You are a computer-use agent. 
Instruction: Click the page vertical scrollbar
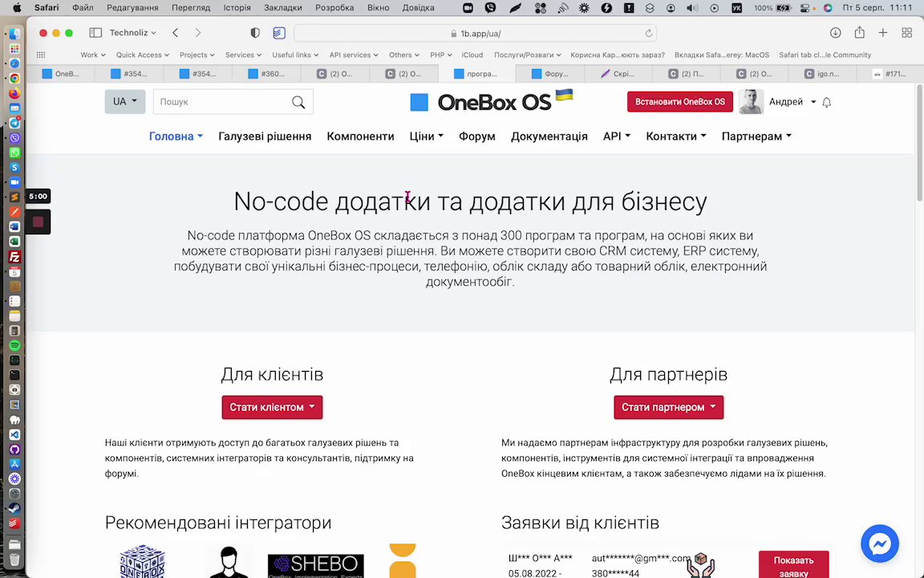919,144
